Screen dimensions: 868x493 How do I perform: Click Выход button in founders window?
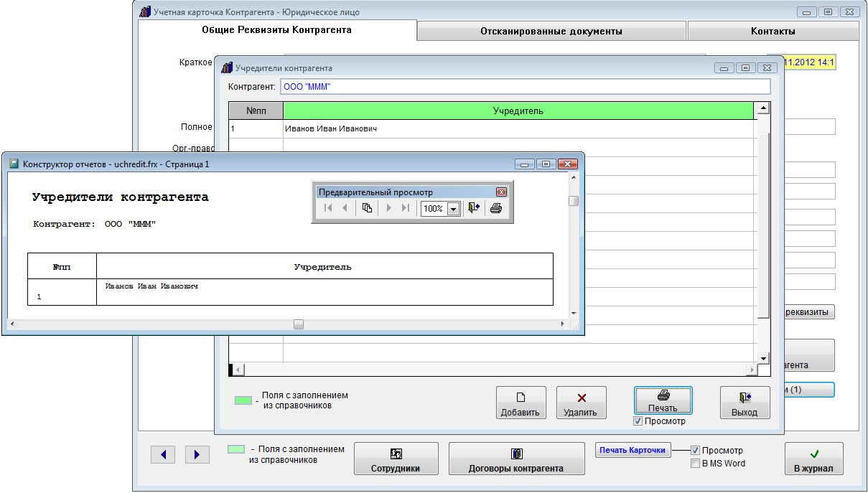[745, 403]
